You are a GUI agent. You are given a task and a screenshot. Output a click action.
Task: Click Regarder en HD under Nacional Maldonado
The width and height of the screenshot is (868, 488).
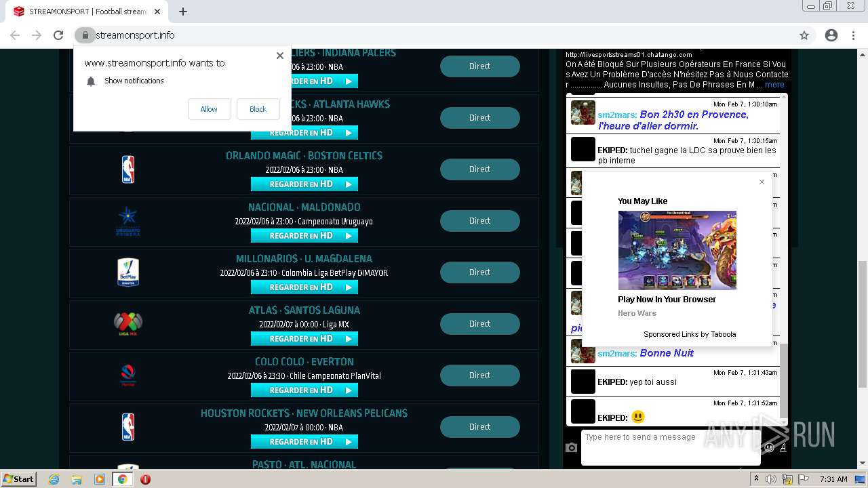click(x=304, y=236)
